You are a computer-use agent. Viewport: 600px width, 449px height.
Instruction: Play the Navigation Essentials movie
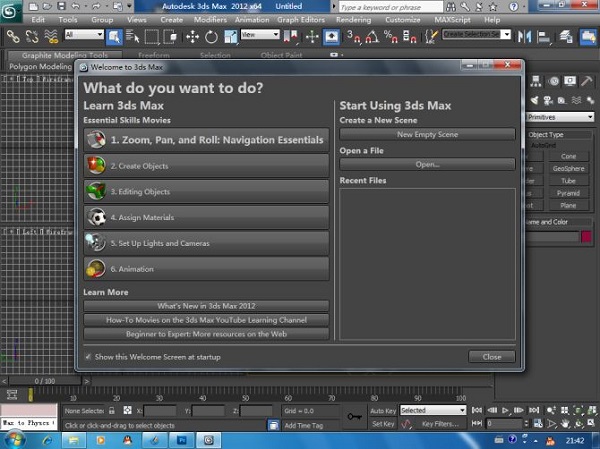206,140
